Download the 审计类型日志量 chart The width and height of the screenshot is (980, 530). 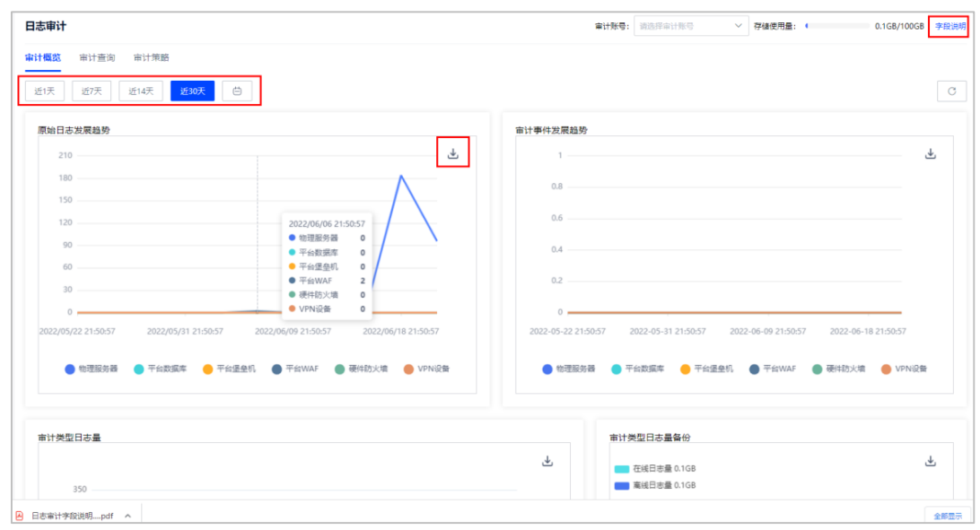(547, 461)
